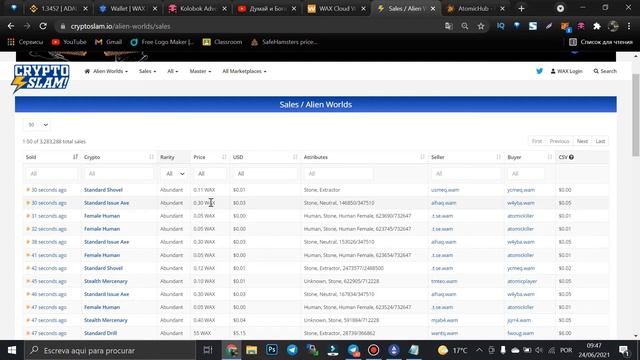Sort the table by Sold column

click(51, 157)
